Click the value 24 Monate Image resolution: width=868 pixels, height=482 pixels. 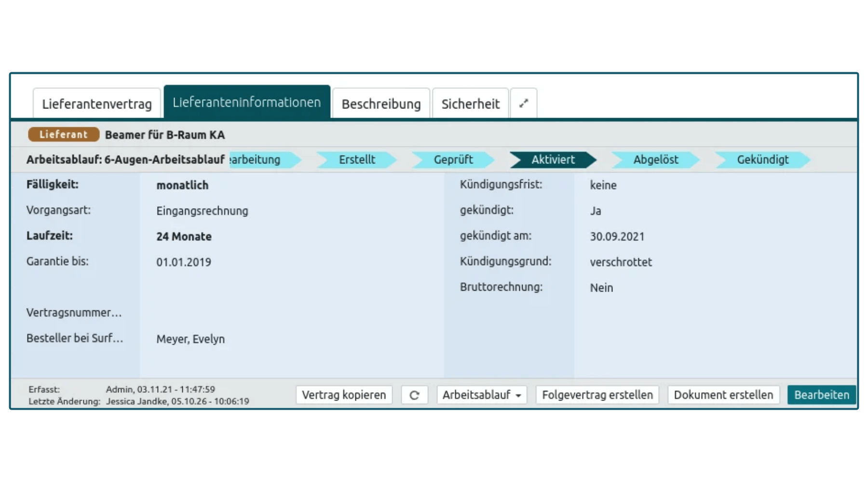pyautogui.click(x=184, y=237)
